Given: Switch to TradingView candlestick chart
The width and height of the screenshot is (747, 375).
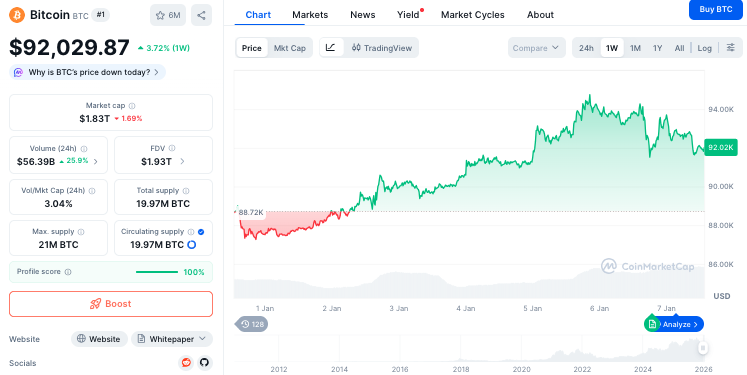Looking at the screenshot, I should 381,48.
